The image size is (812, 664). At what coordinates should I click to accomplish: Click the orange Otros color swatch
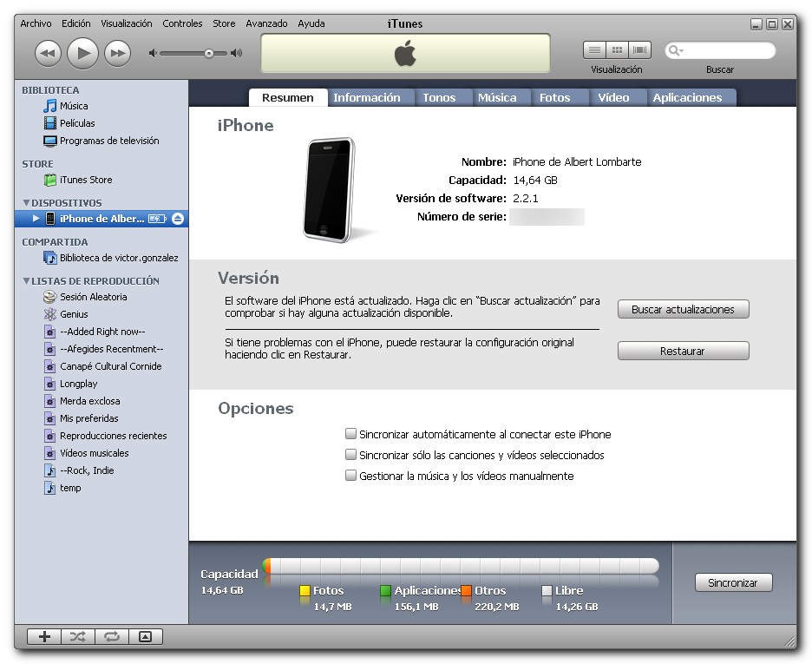tap(466, 590)
